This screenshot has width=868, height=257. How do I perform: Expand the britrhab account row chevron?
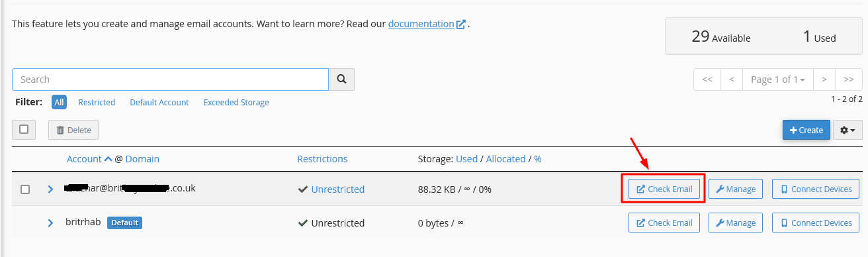50,223
